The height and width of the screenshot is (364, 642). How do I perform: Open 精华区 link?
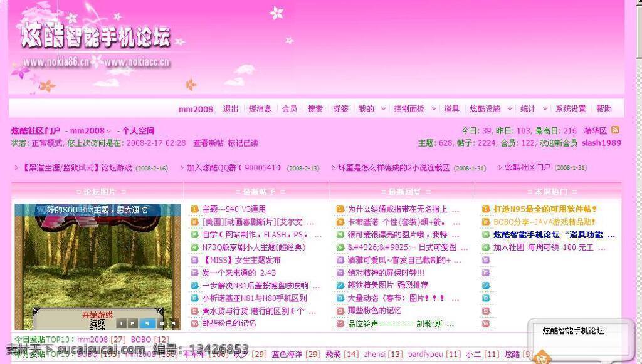[x=596, y=131]
